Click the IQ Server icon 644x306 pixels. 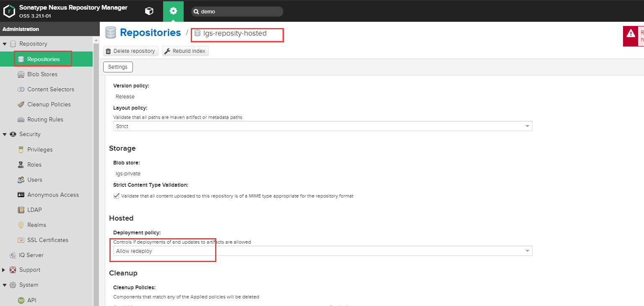coord(13,255)
